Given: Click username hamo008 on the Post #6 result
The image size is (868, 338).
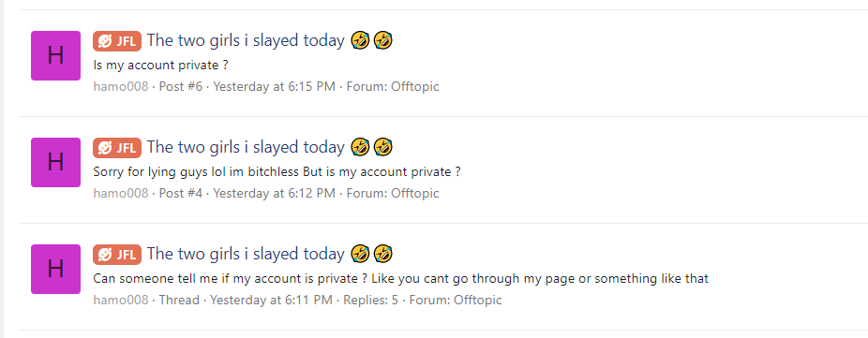Looking at the screenshot, I should pyautogui.click(x=121, y=86).
